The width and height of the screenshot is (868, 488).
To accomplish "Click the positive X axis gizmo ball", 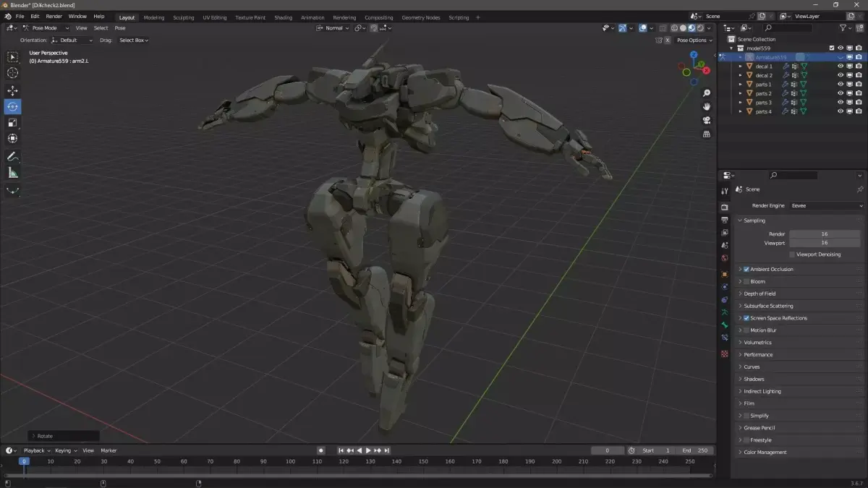I will click(707, 71).
